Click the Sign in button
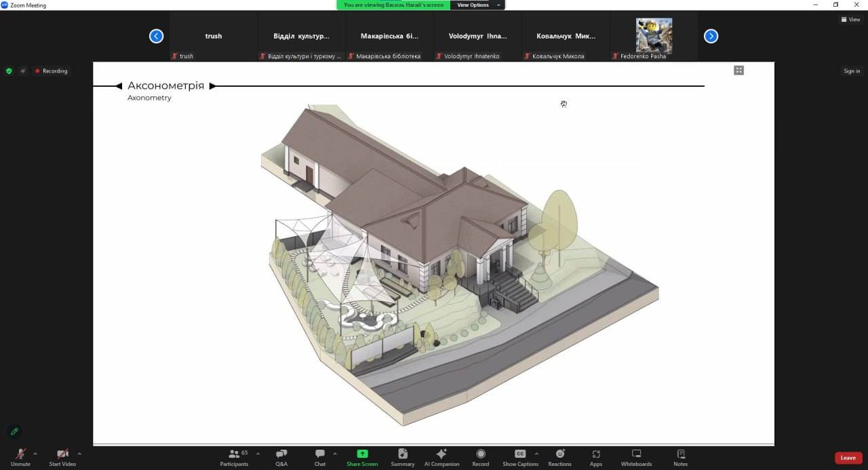Image resolution: width=868 pixels, height=470 pixels. tap(852, 71)
